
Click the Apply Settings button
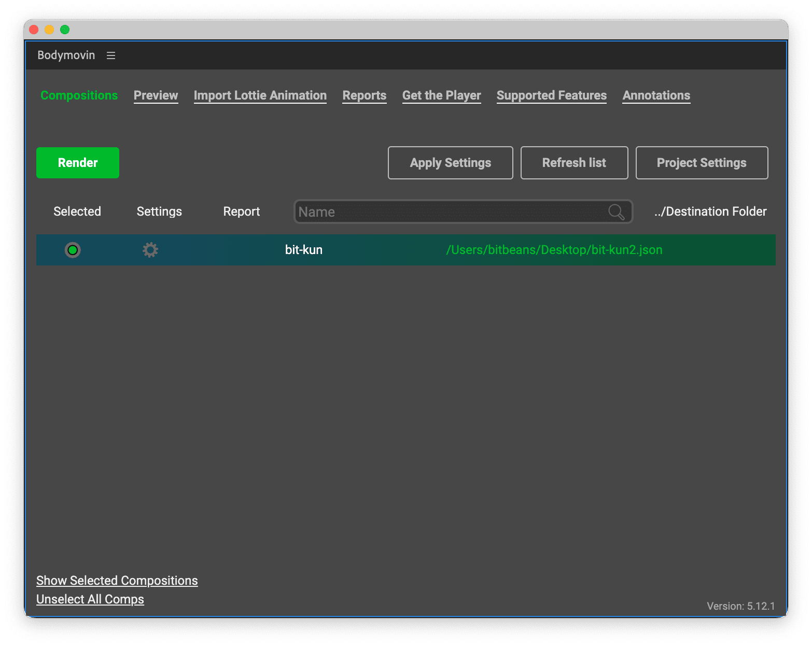pos(450,163)
